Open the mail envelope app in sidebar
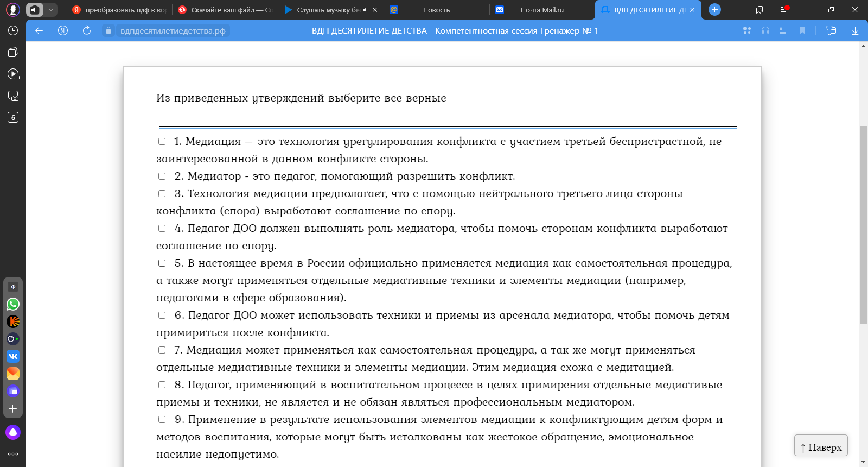 tap(13, 374)
